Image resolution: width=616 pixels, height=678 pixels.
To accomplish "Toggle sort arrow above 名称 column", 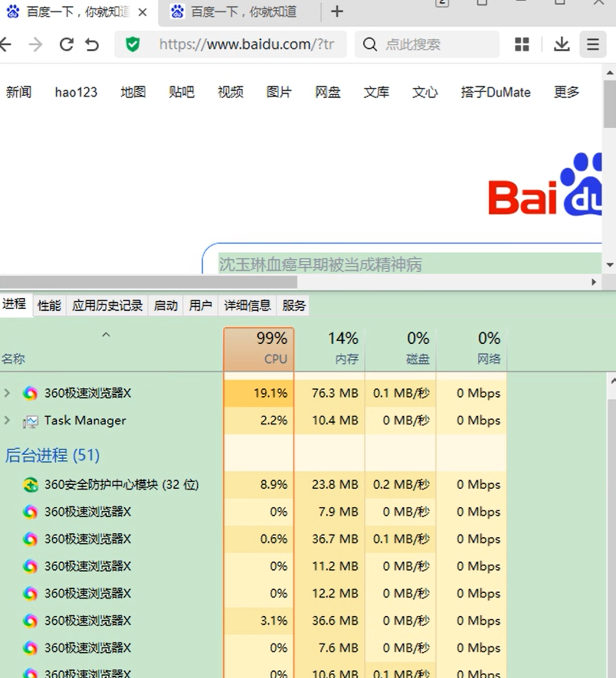I will (106, 335).
